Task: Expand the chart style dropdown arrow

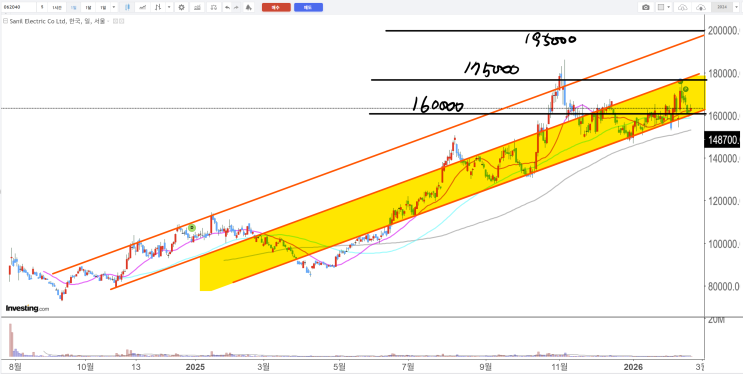Action: pyautogui.click(x=169, y=7)
